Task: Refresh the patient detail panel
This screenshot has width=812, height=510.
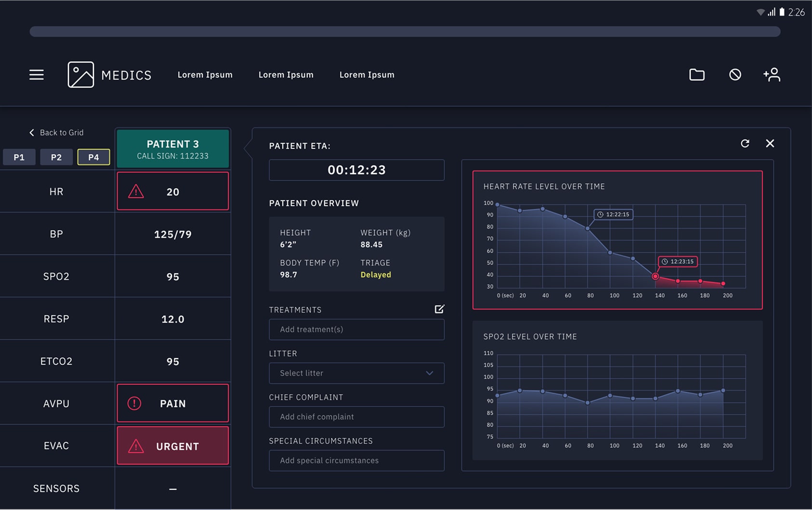Action: [745, 144]
